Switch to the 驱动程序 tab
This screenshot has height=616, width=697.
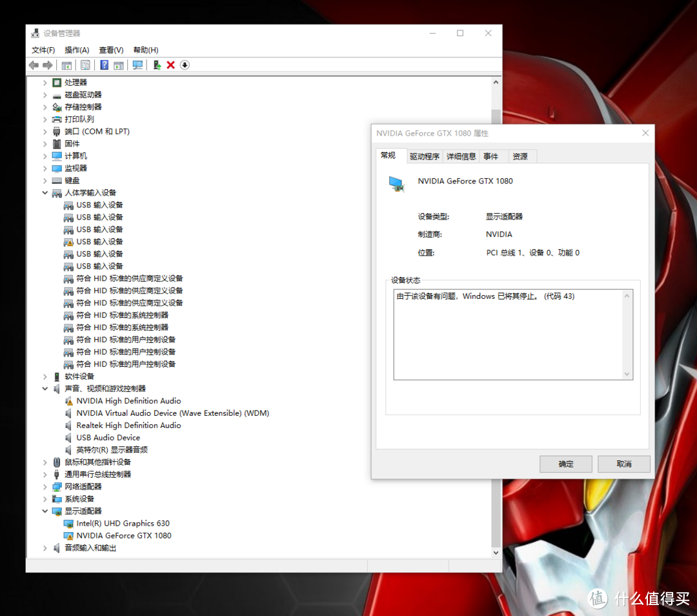click(424, 156)
